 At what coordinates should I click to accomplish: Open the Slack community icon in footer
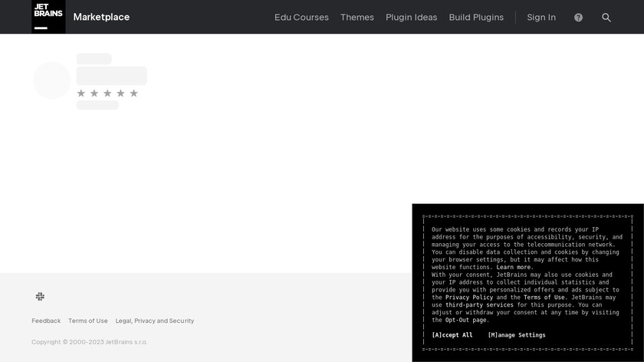40,296
